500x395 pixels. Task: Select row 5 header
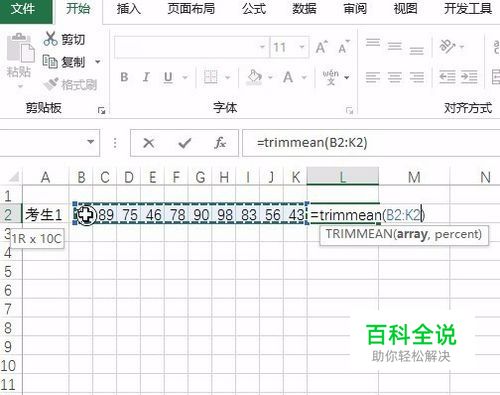[8, 272]
